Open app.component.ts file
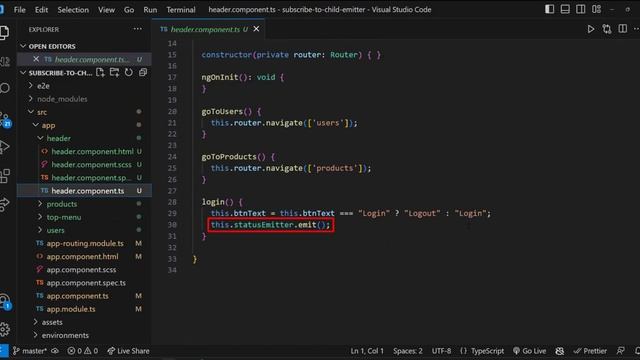This screenshot has width=640, height=360. coord(77,296)
